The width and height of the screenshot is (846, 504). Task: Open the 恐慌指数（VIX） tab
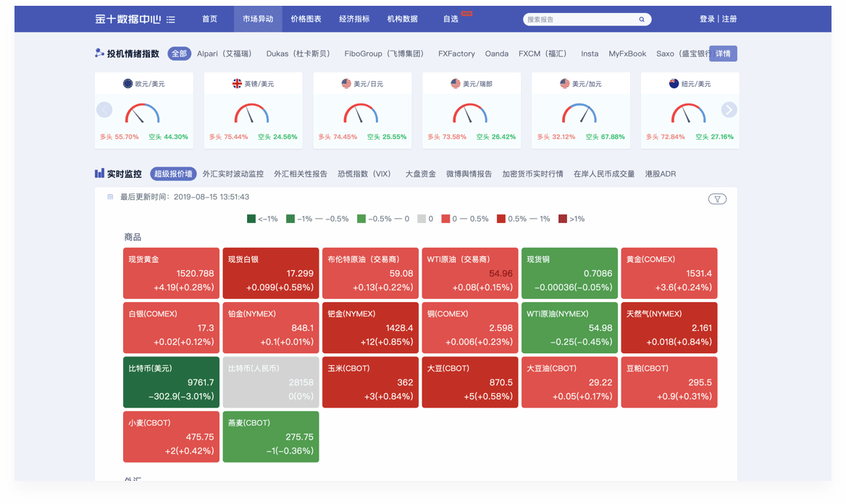click(x=364, y=174)
